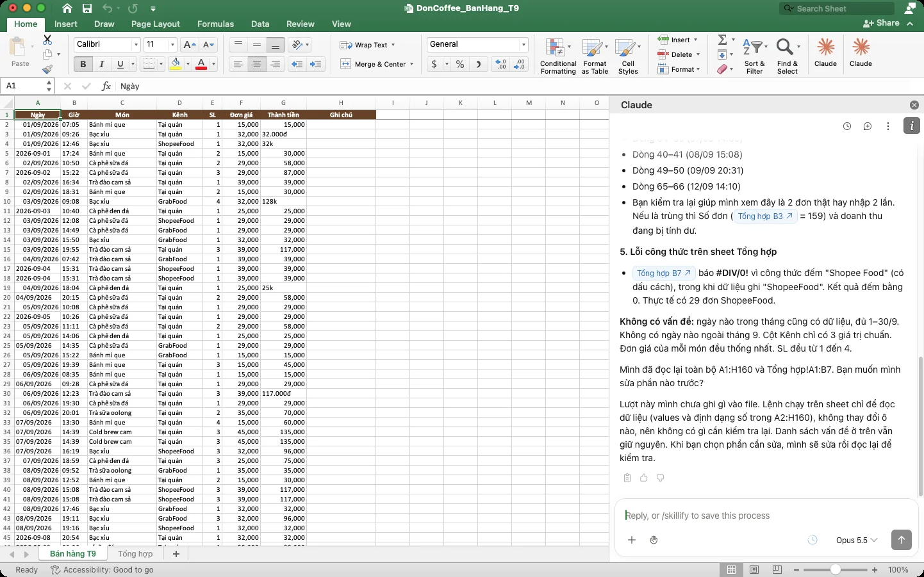The height and width of the screenshot is (577, 924).
Task: Click the Reply message input field
Action: click(766, 516)
